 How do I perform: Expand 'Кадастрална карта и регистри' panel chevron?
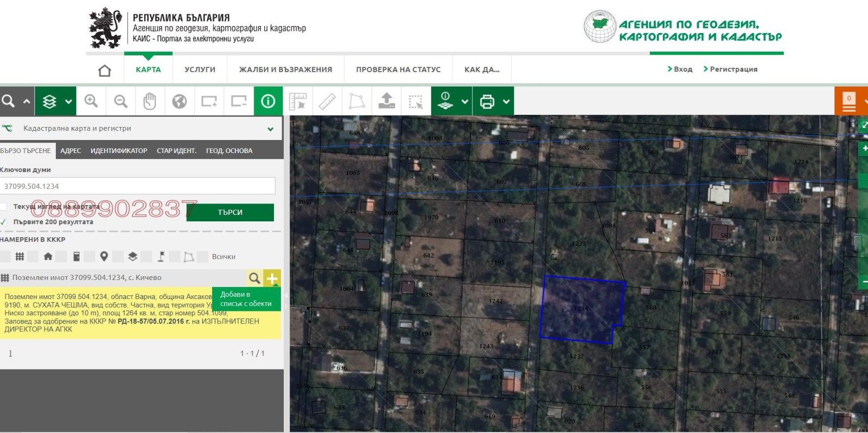coord(270,129)
